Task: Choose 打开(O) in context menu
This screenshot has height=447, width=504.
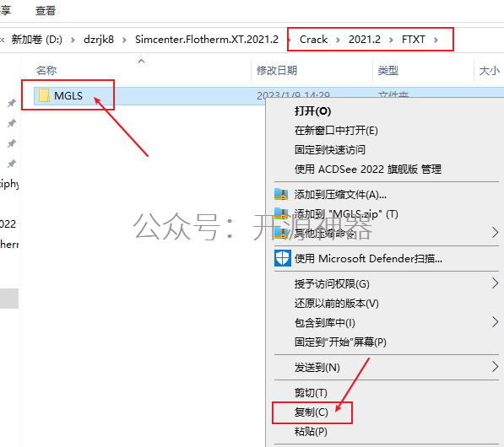Action: click(312, 111)
